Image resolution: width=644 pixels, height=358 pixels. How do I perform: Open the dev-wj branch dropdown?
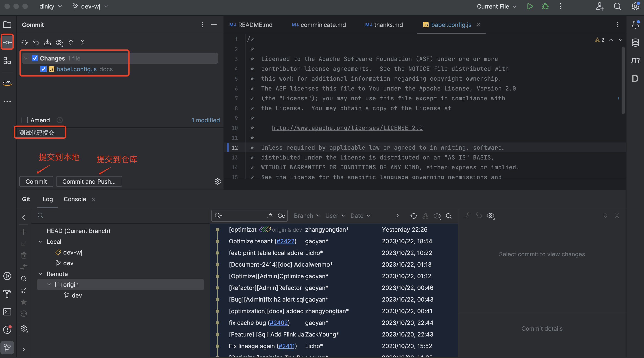90,6
